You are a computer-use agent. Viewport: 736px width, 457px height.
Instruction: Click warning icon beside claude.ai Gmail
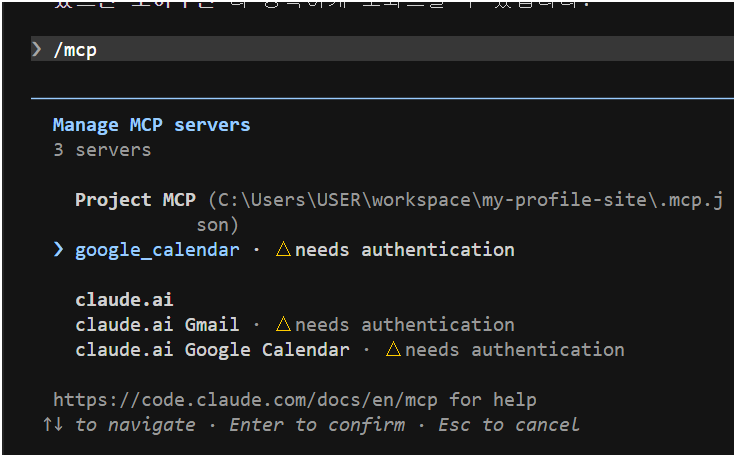coord(283,324)
